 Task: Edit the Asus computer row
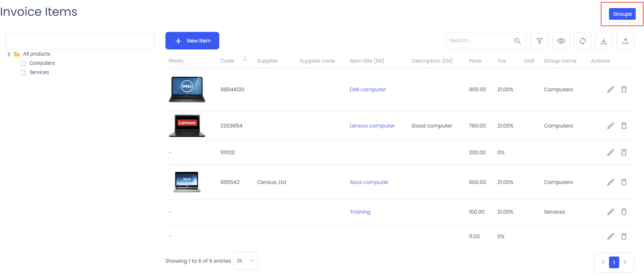click(x=610, y=182)
